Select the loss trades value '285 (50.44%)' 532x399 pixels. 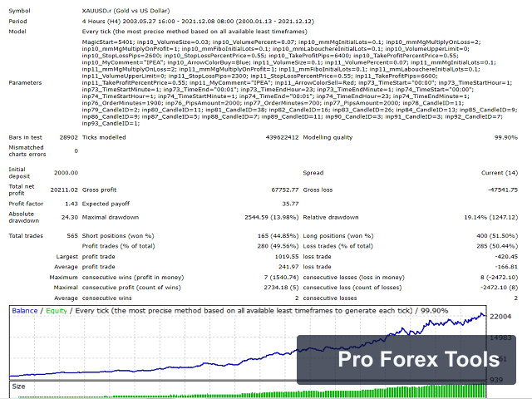click(497, 246)
